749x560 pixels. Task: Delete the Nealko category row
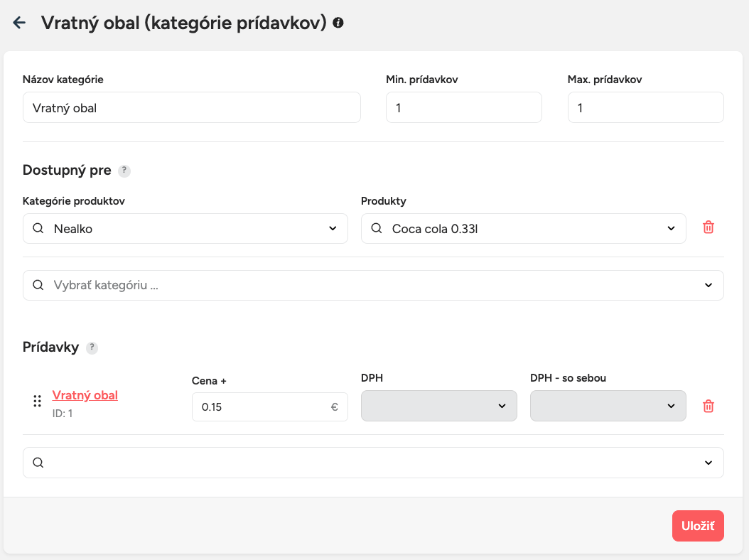click(708, 227)
